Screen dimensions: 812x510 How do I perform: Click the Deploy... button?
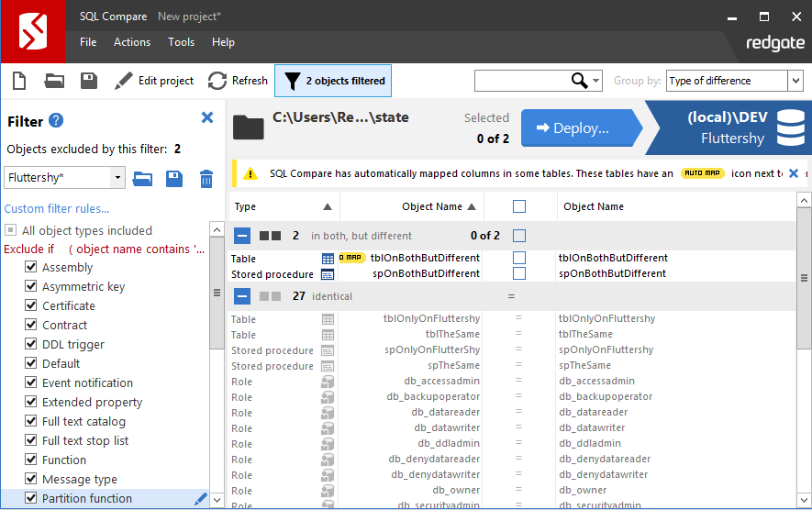[x=581, y=127]
